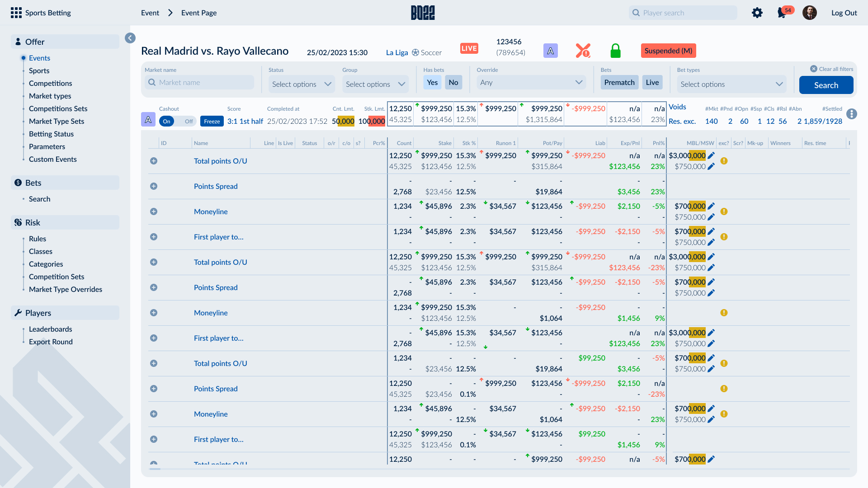The image size is (868, 488).
Task: Open the Override Any dropdown
Action: [x=531, y=82]
